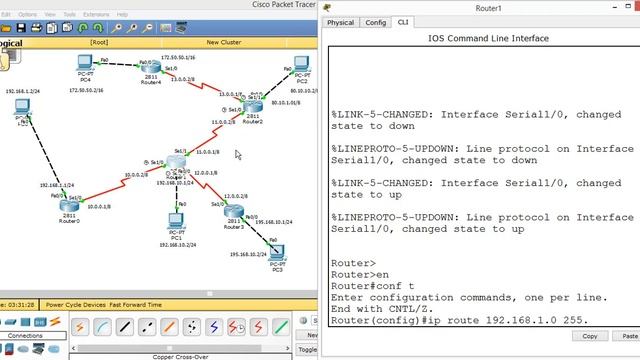Viewport: 640px width, 360px height.
Task: Select the CLI tab in Router1
Action: [403, 22]
